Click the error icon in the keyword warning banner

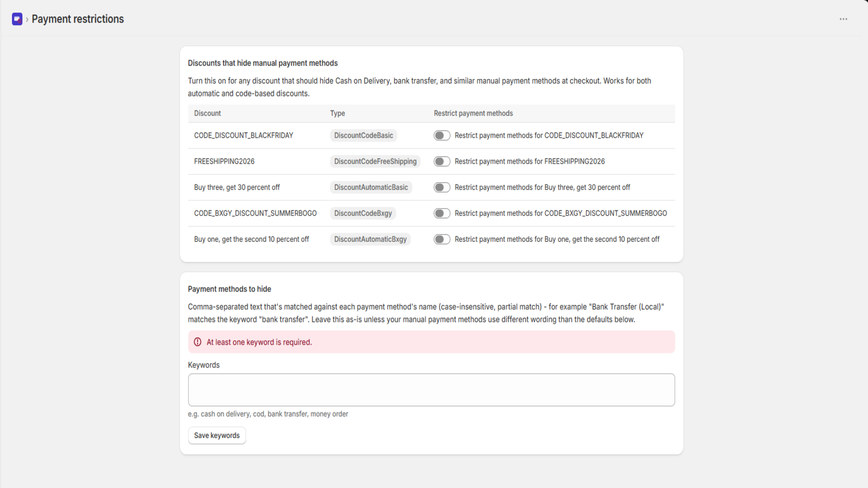click(197, 342)
